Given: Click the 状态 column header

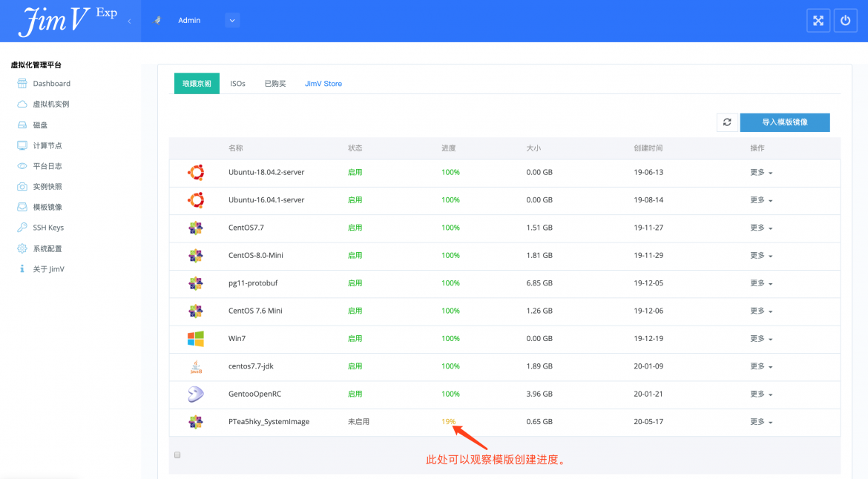Looking at the screenshot, I should (x=355, y=148).
